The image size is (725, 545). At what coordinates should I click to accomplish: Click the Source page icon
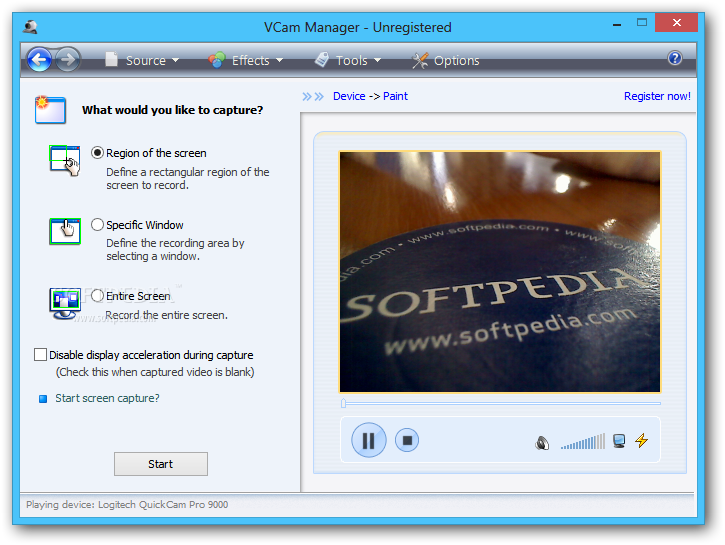[111, 59]
